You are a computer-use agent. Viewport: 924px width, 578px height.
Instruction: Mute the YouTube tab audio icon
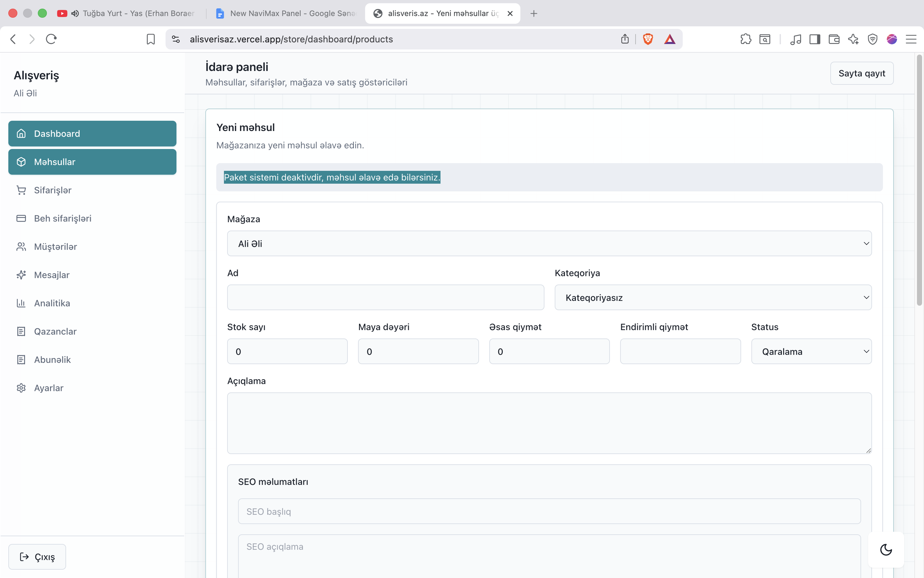tap(75, 13)
